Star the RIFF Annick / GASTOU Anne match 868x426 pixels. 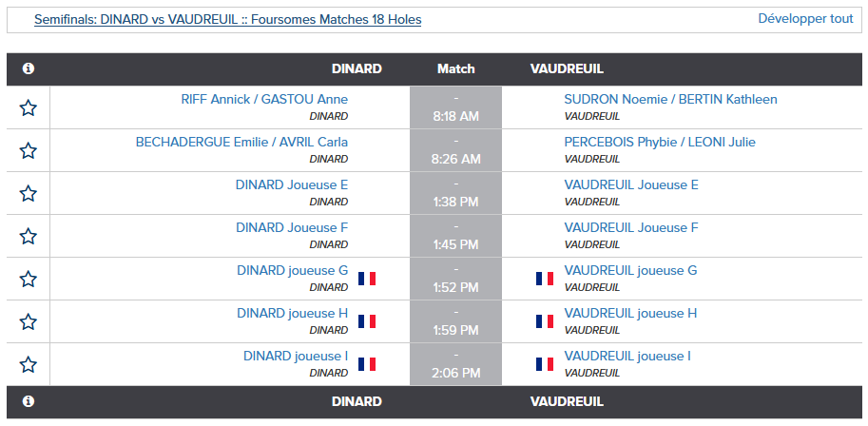pyautogui.click(x=29, y=107)
